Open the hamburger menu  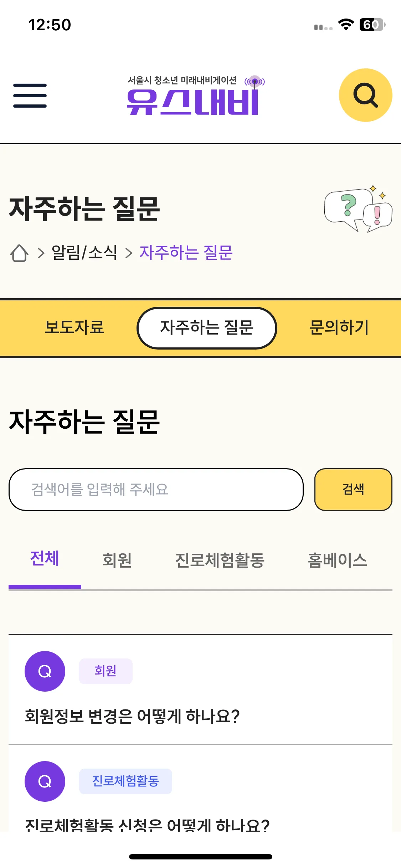[x=30, y=95]
